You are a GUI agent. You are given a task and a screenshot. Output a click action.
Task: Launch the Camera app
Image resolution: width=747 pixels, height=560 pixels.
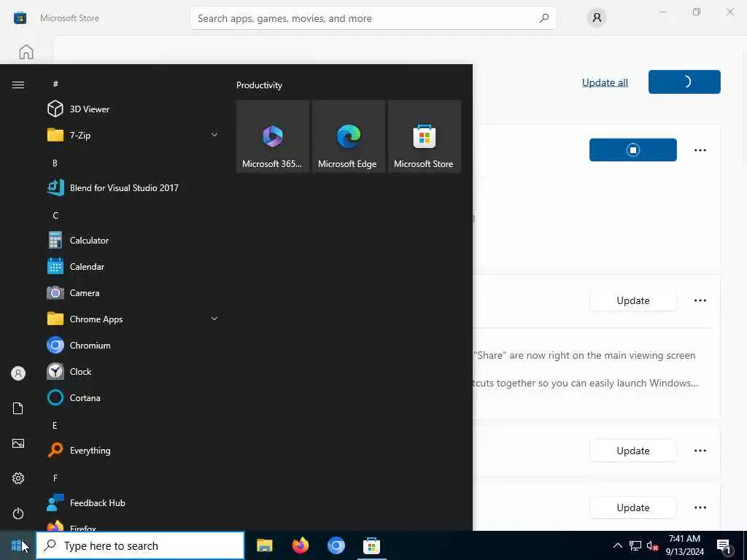(133, 293)
